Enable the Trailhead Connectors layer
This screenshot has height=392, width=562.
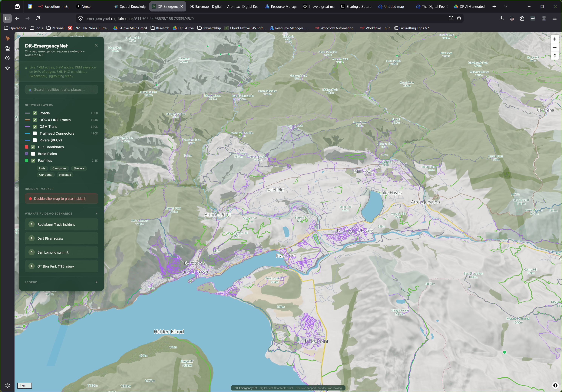[x=35, y=133]
